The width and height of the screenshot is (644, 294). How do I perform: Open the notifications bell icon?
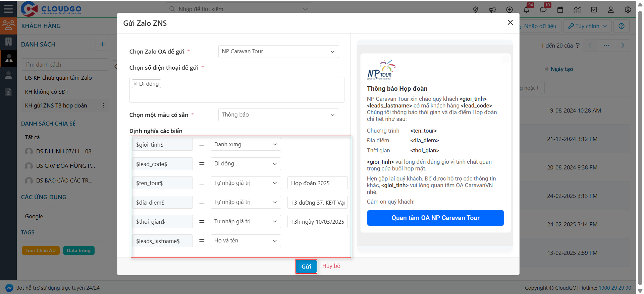pyautogui.click(x=527, y=10)
